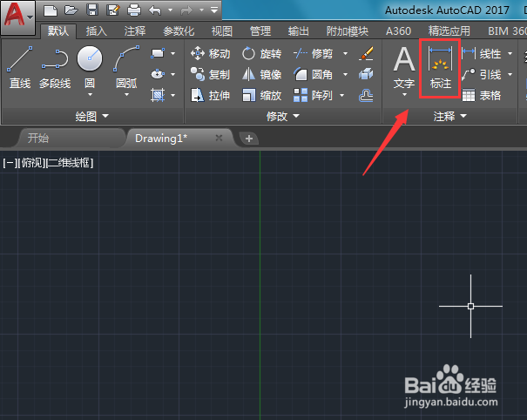527x420 pixels.
Task: Click the rectangle draw tool icon
Action: click(x=158, y=53)
